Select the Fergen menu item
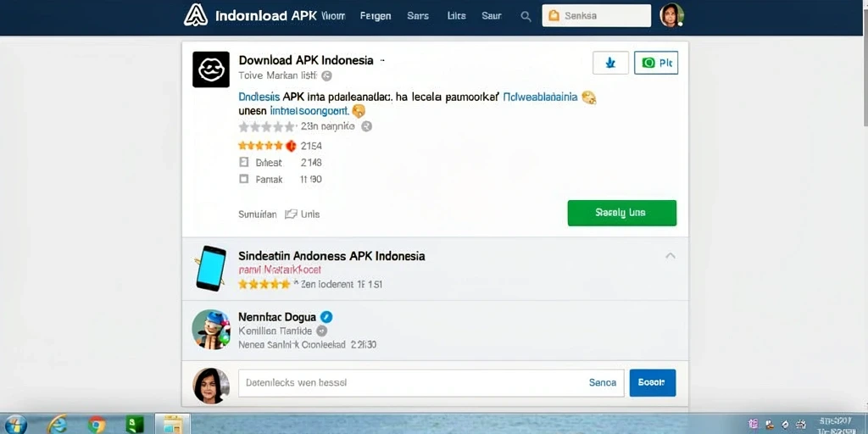Screen dimensions: 868x434 376,16
